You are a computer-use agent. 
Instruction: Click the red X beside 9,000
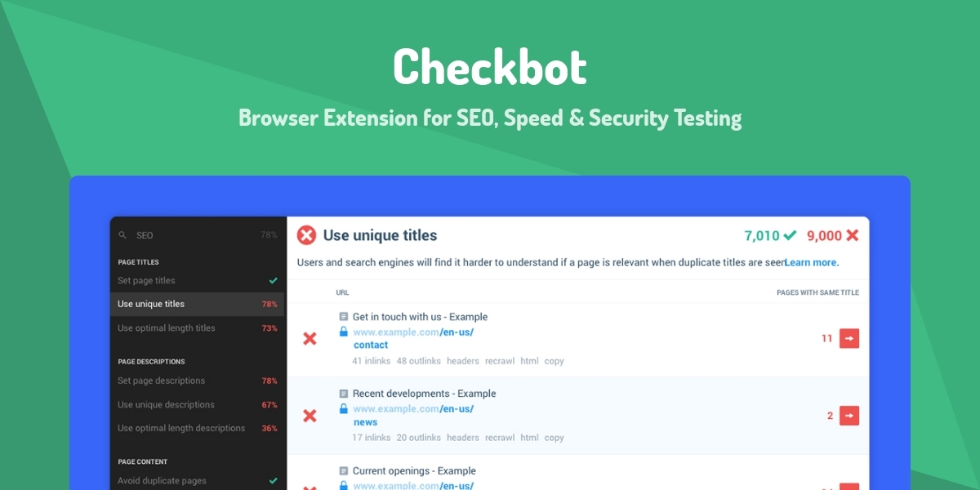852,235
